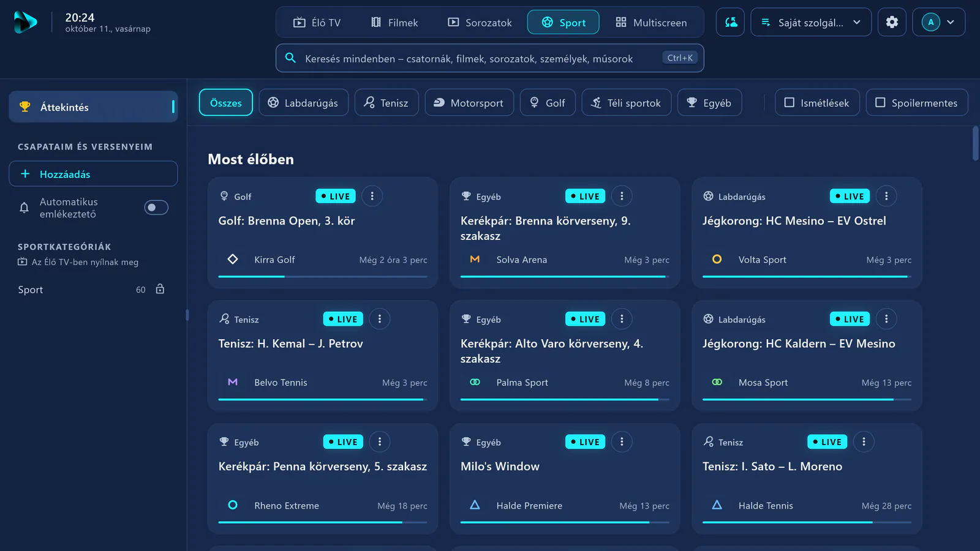Open three-dot menu on Tenisz: I. Sato card

click(x=864, y=441)
